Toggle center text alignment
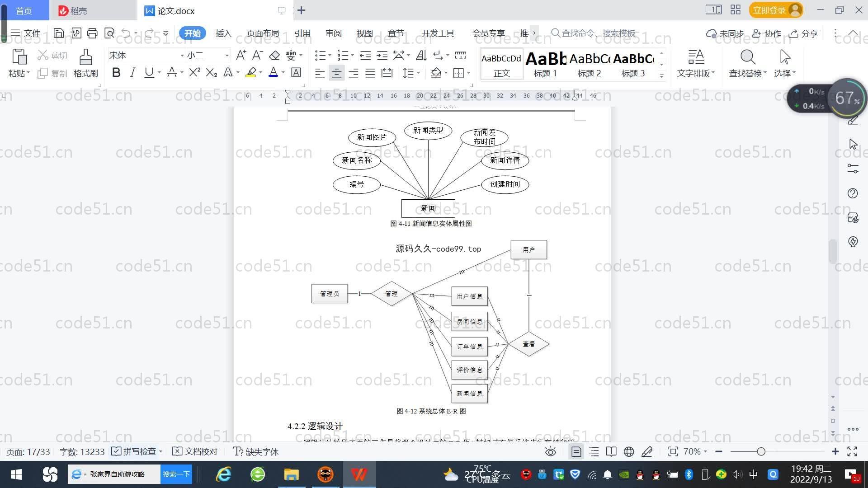Screen dimensions: 868x488 pos(336,73)
